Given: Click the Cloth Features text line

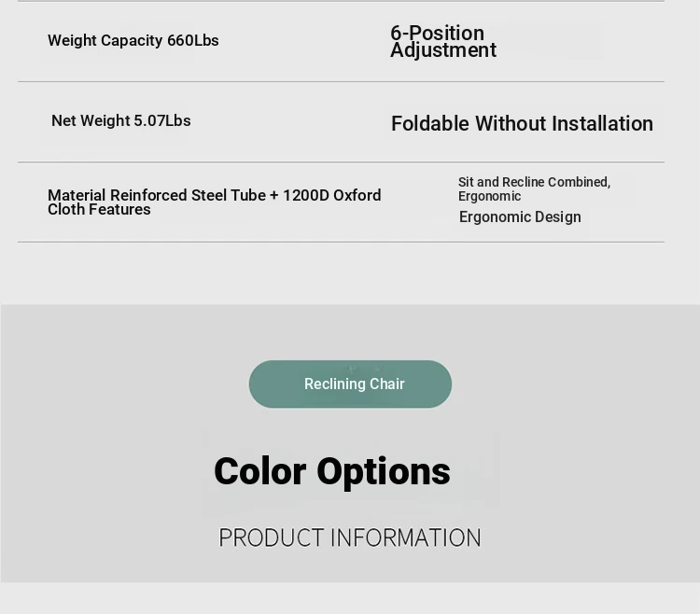Looking at the screenshot, I should (x=99, y=210).
